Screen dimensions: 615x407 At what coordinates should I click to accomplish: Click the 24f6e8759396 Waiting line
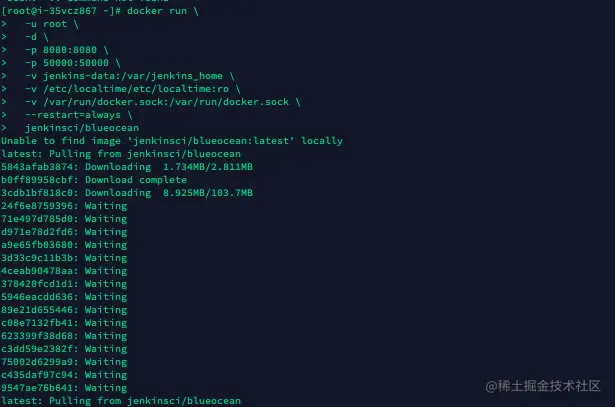tap(64, 206)
